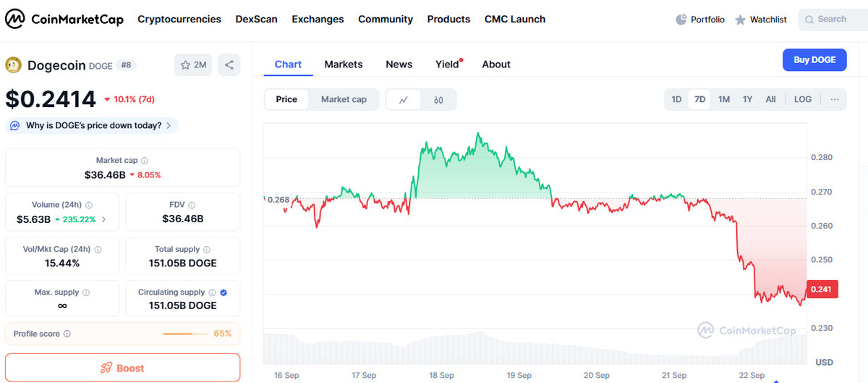The width and height of the screenshot is (868, 383).
Task: Set chart range to 1M
Action: click(x=724, y=99)
